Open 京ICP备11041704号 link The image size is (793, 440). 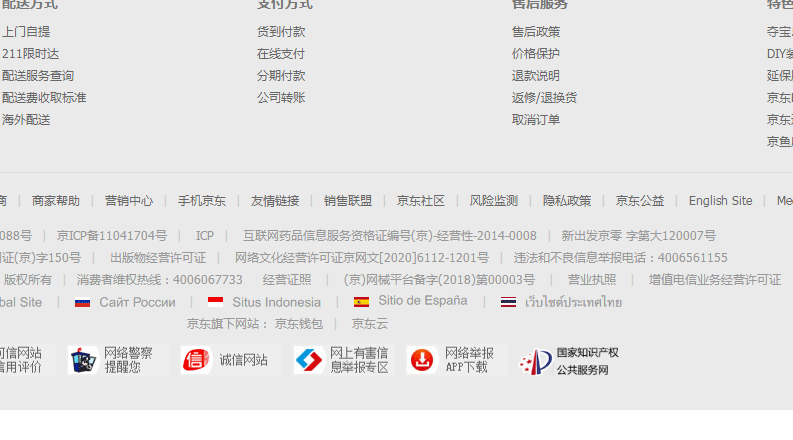point(112,236)
